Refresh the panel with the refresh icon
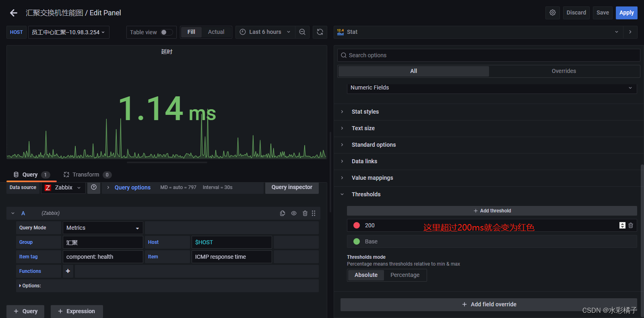 [320, 32]
